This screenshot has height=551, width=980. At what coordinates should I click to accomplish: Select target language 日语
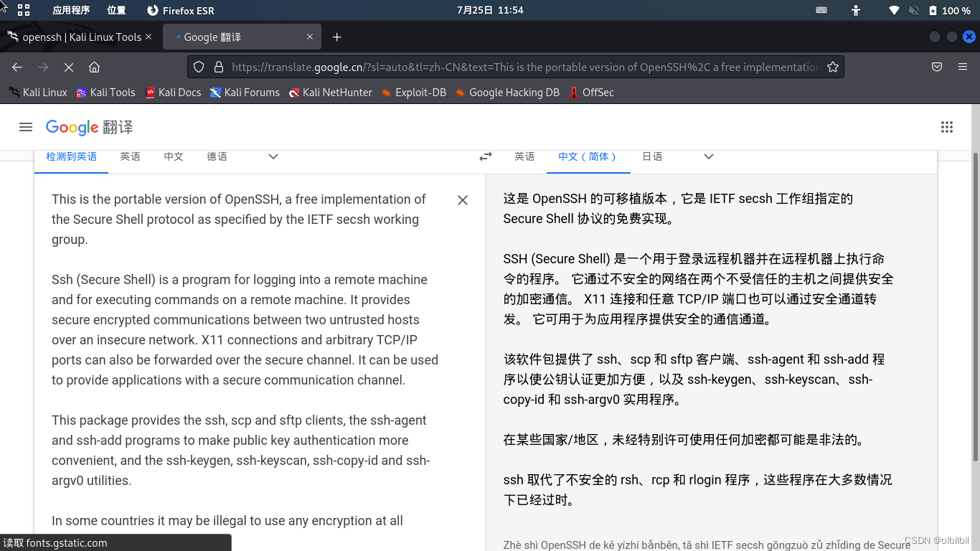652,156
